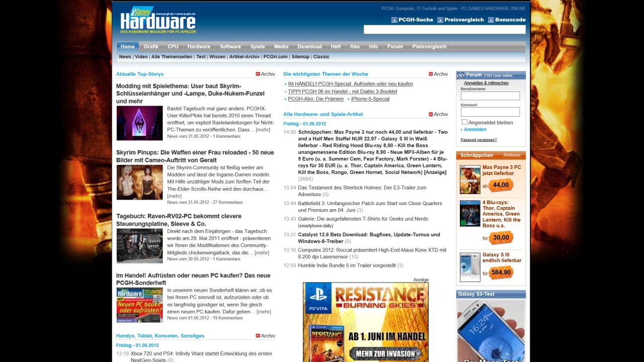This screenshot has width=644, height=362.
Task: Open the Preisvergleich menu tab
Action: point(429,47)
